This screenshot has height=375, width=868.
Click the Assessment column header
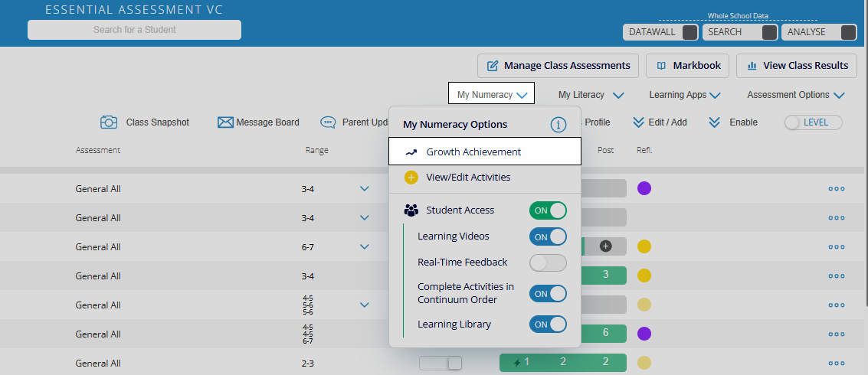tap(98, 150)
